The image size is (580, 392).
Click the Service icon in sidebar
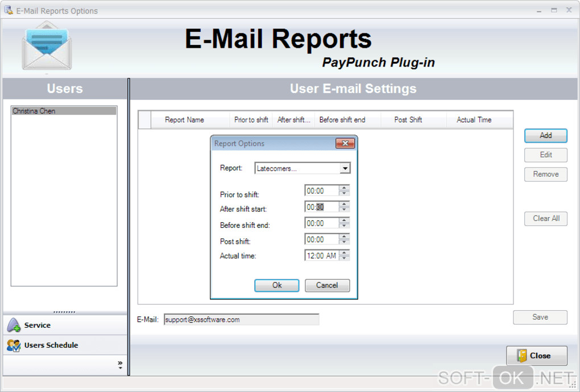tap(14, 325)
